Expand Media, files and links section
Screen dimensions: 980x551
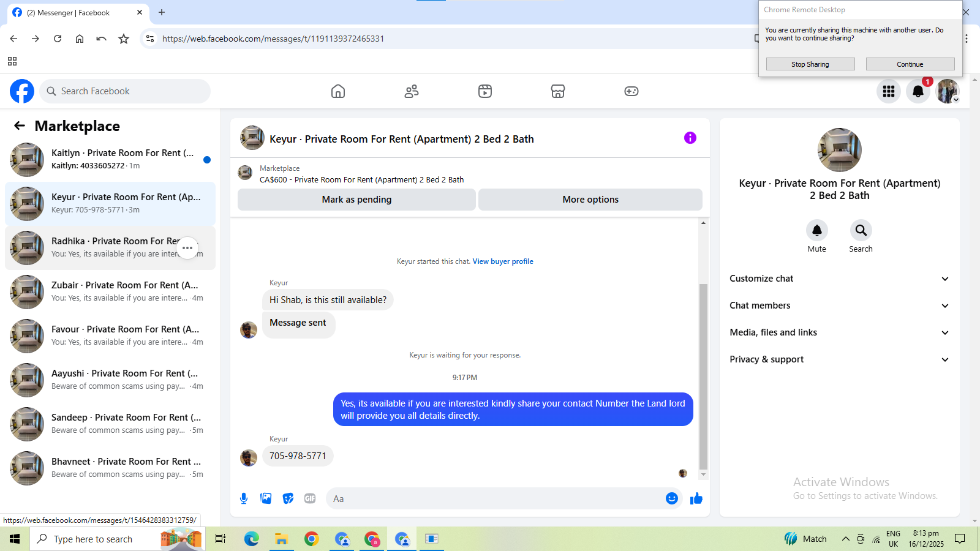pyautogui.click(x=839, y=332)
